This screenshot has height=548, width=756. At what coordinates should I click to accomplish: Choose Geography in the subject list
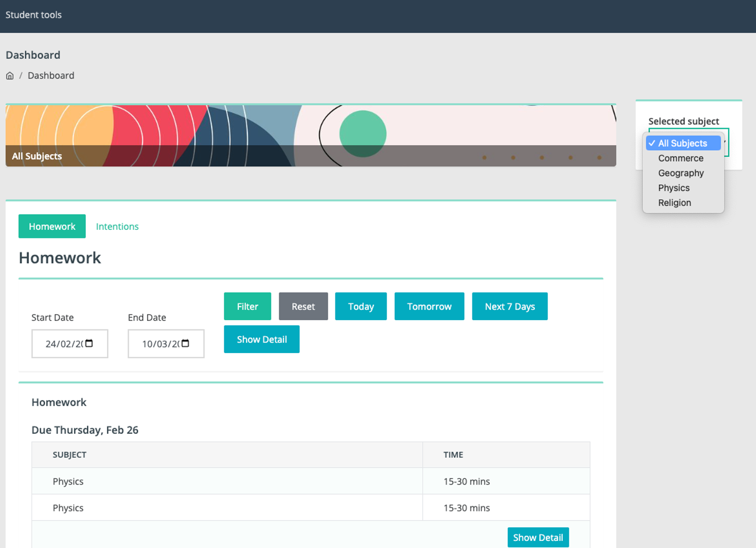click(680, 173)
